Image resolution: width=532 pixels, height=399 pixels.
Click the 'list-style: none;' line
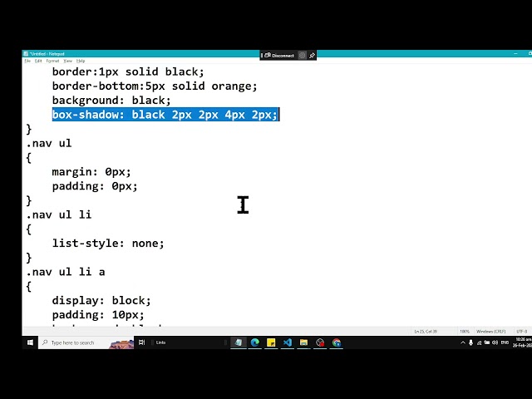tap(108, 244)
